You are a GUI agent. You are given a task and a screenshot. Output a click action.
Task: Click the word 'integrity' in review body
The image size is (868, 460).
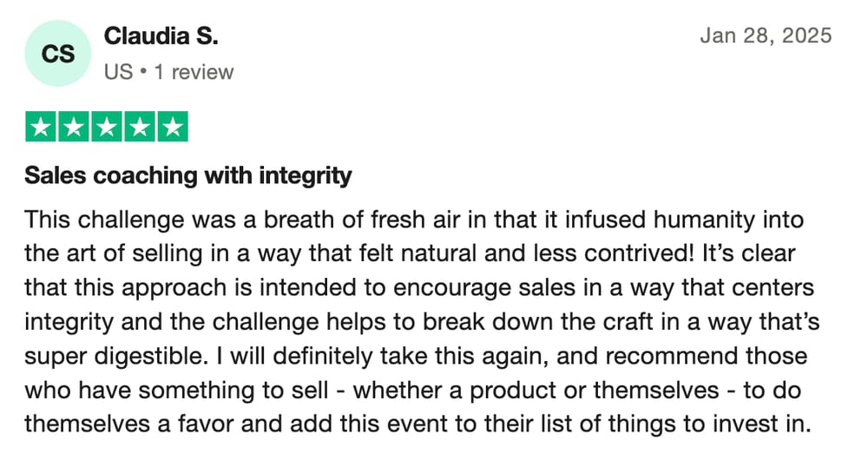tap(69, 322)
